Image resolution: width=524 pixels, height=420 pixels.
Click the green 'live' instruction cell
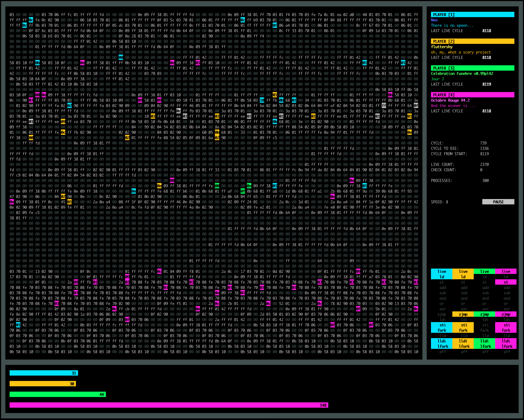click(x=484, y=271)
